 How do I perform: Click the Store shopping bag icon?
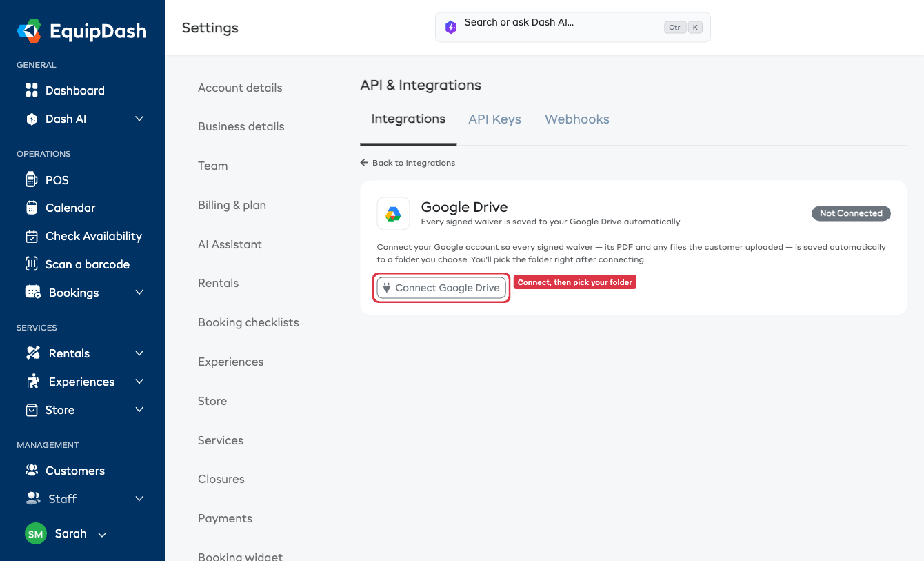tap(32, 410)
